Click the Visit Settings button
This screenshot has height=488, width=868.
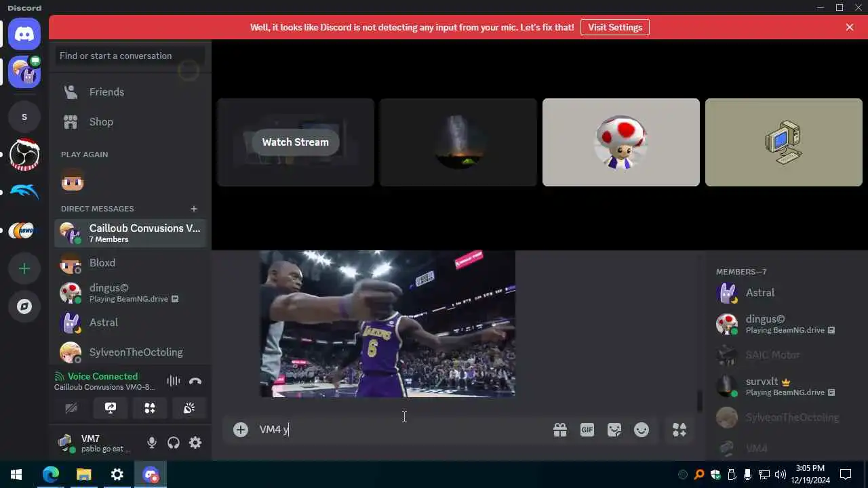click(615, 27)
